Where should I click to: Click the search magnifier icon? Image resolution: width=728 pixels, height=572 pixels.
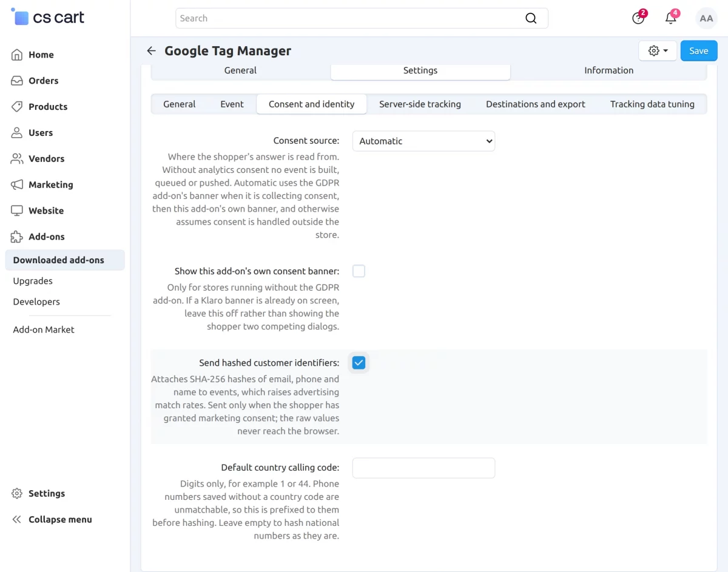pos(531,18)
